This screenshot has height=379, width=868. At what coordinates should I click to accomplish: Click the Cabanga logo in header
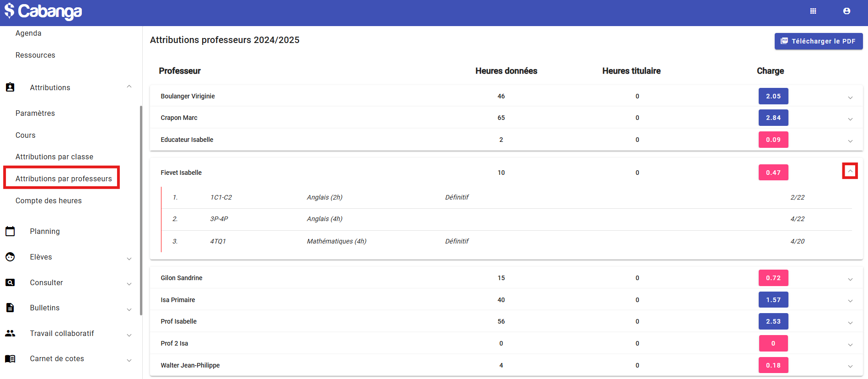coord(43,11)
